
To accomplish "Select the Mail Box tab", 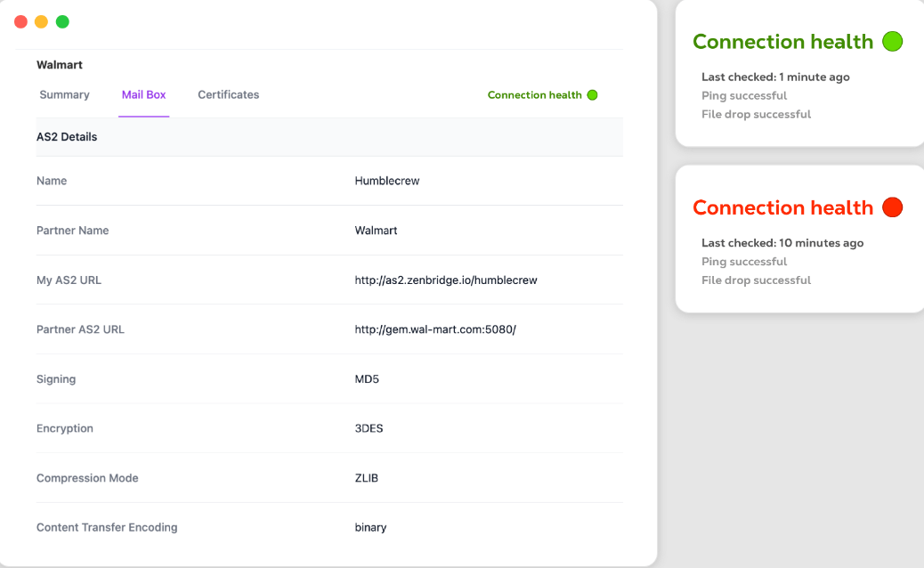I will (x=143, y=94).
